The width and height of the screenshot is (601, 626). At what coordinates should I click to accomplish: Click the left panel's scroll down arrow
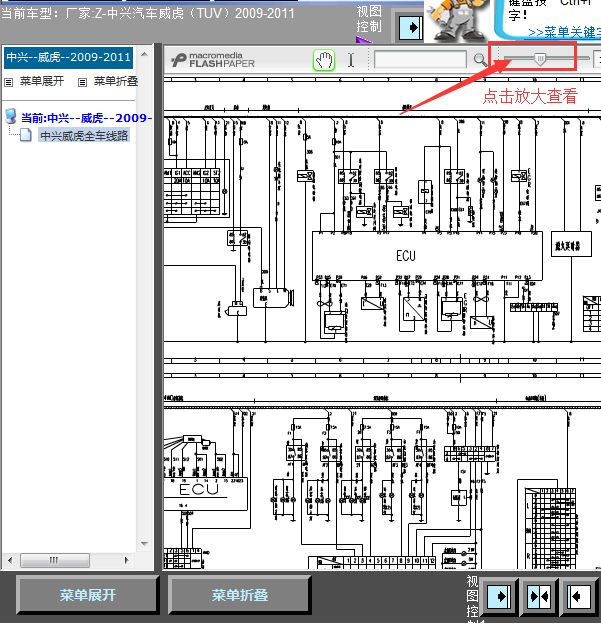(x=144, y=544)
